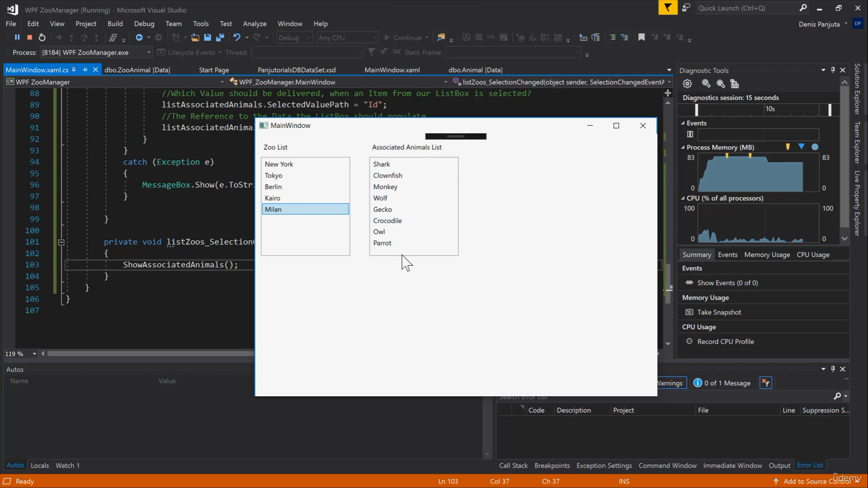Image resolution: width=868 pixels, height=488 pixels.
Task: Open the Debug configuration dropdown
Action: pyautogui.click(x=294, y=38)
